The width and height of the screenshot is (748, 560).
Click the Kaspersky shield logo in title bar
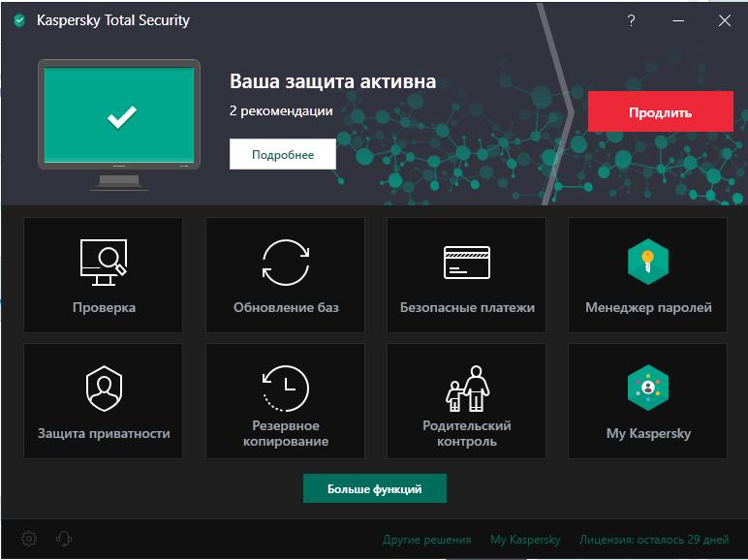point(19,20)
